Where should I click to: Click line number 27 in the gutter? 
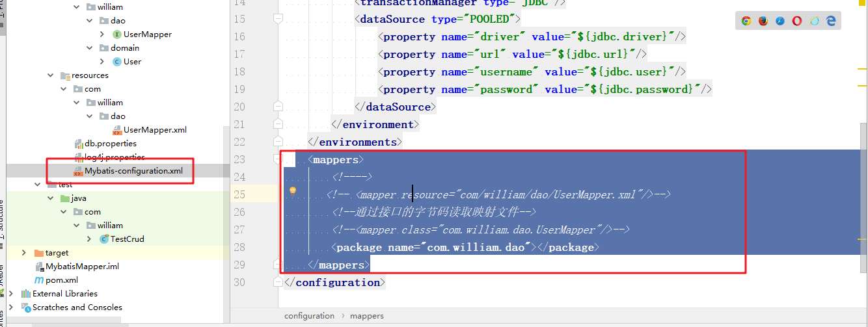[x=239, y=229]
